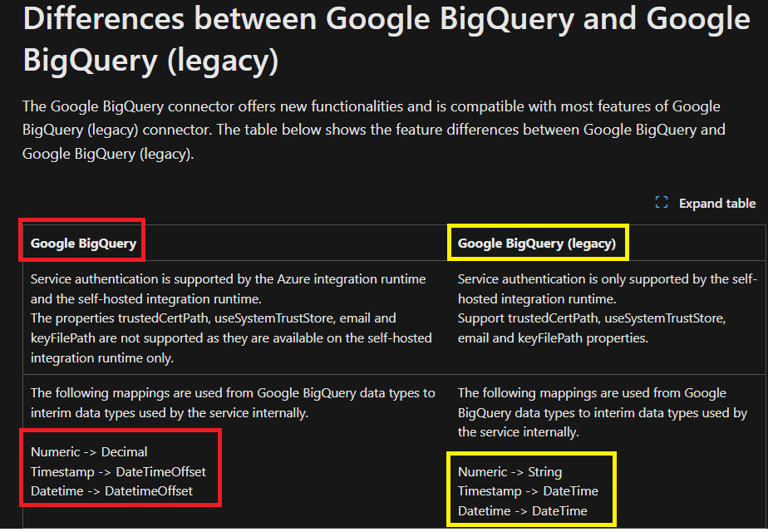
Task: Click the Google BigQuery (legacy) column header
Action: pyautogui.click(x=537, y=244)
